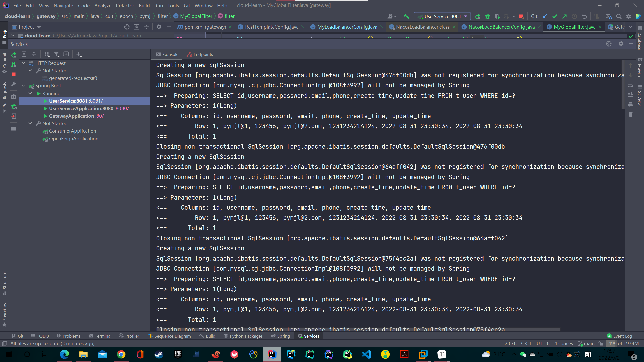Select generated-requests#3 item
The width and height of the screenshot is (644, 362).
click(73, 78)
